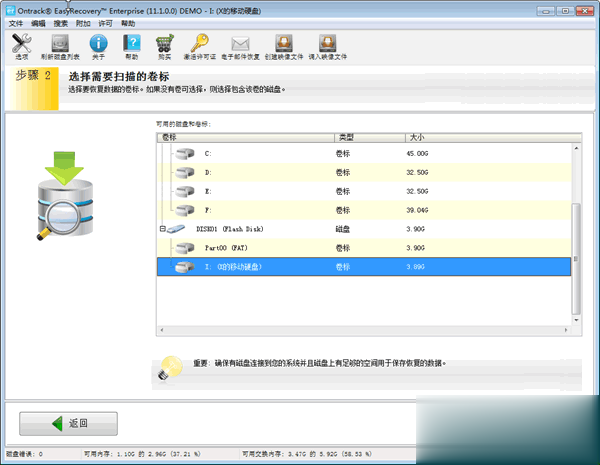
Task: Click the 可用内存 status bar entry
Action: pyautogui.click(x=142, y=454)
